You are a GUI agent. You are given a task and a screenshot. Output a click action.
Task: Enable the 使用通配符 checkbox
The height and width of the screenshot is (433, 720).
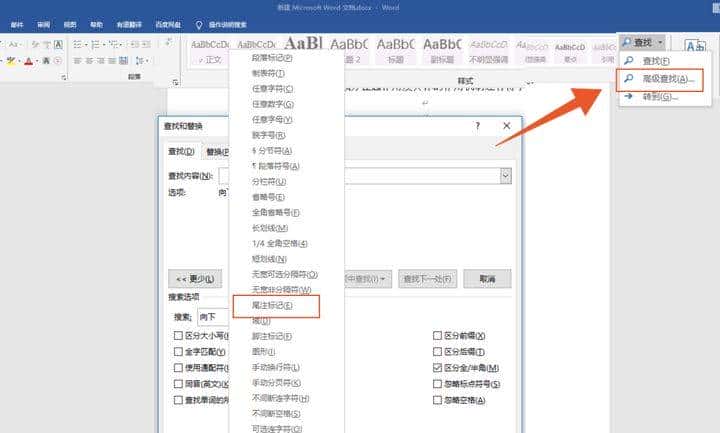tap(178, 367)
